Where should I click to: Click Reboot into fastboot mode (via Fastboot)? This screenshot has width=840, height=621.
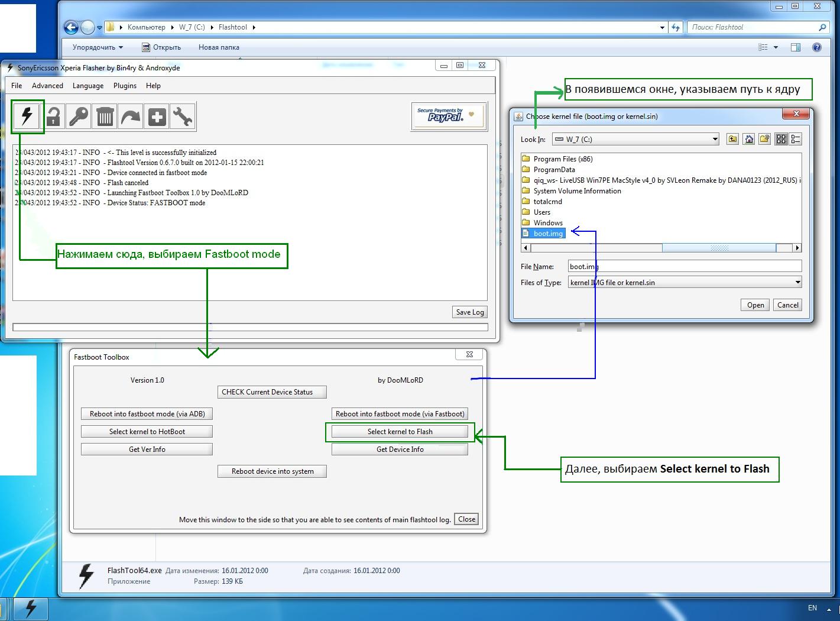pos(400,414)
